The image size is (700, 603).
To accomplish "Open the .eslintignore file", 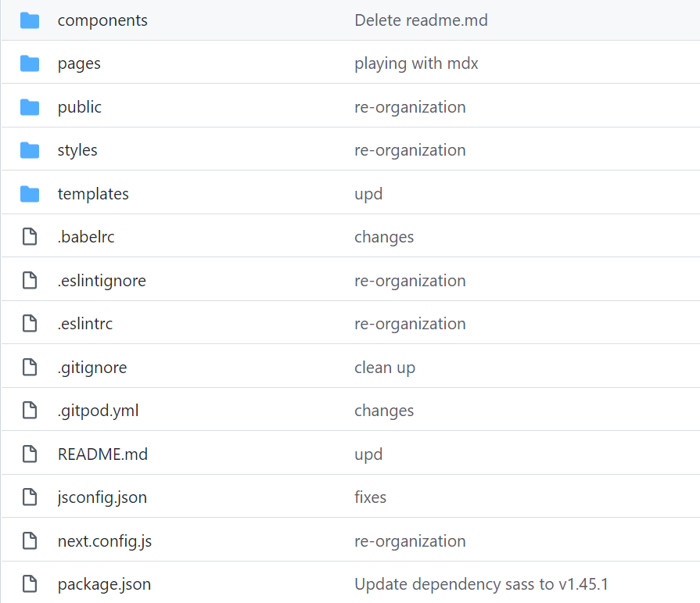I will pyautogui.click(x=102, y=281).
